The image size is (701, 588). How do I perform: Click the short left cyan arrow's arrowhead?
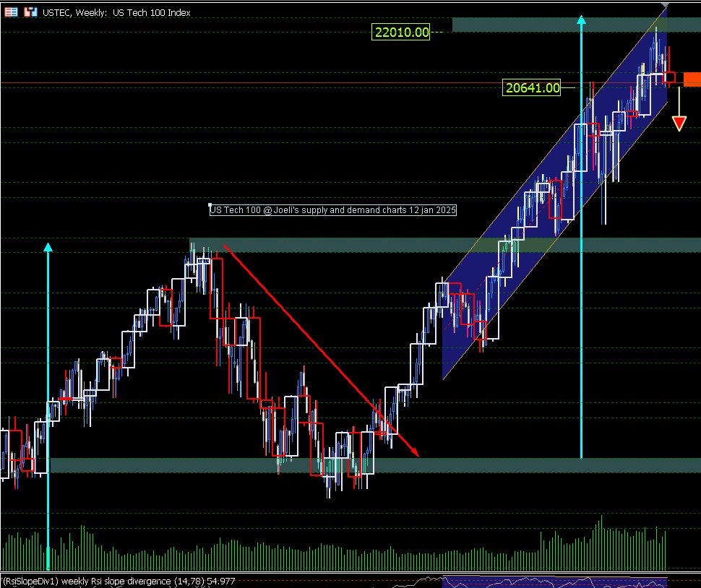point(48,248)
